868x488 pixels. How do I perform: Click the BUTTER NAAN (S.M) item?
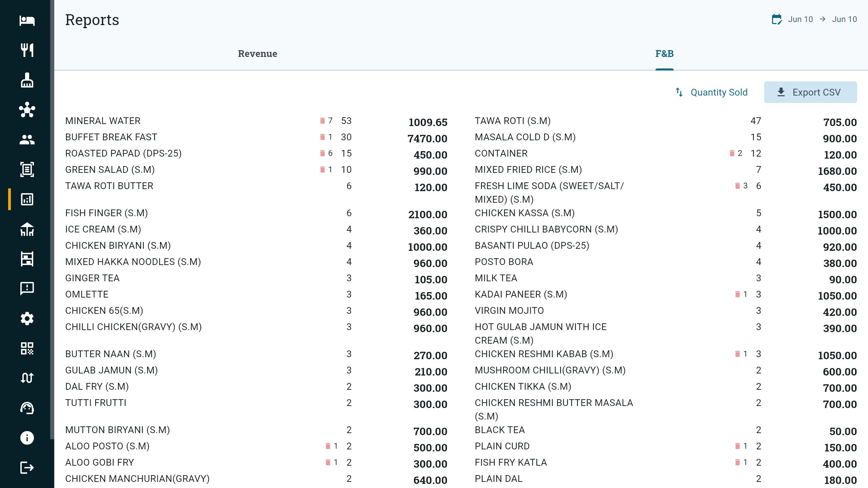click(x=111, y=354)
